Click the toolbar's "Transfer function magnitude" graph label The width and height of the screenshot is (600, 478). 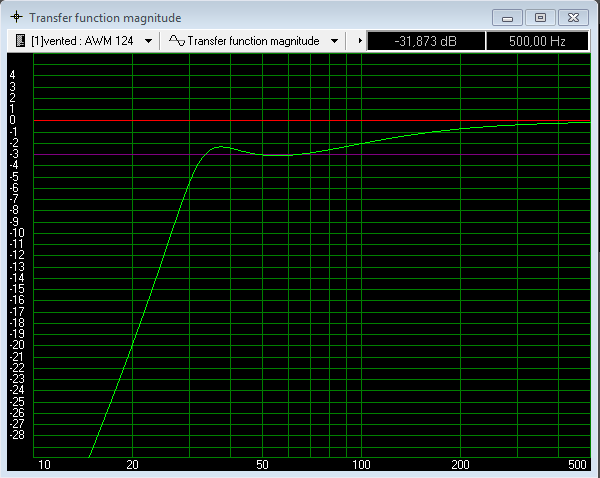[253, 41]
